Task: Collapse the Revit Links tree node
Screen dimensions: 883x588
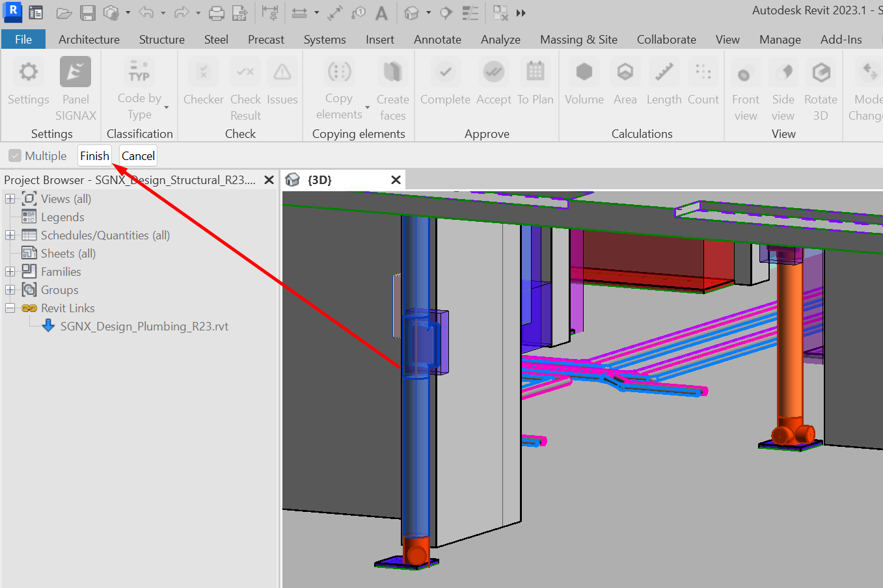Action: coord(10,308)
